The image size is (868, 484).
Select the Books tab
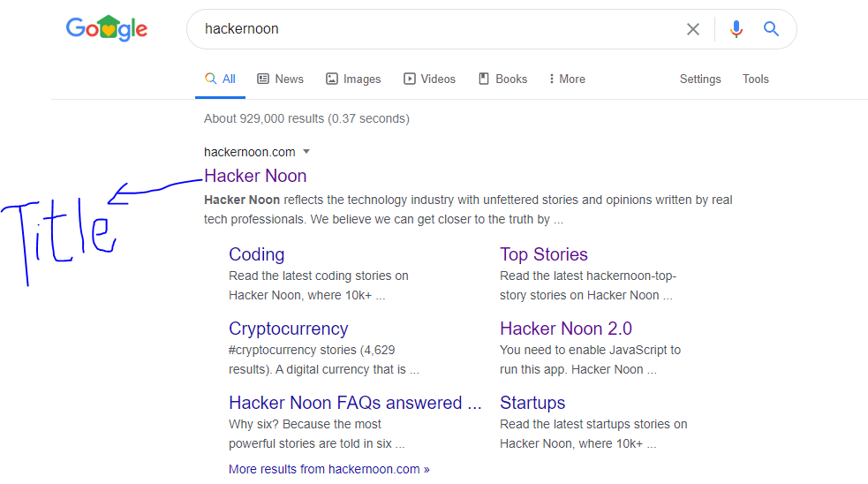point(502,79)
